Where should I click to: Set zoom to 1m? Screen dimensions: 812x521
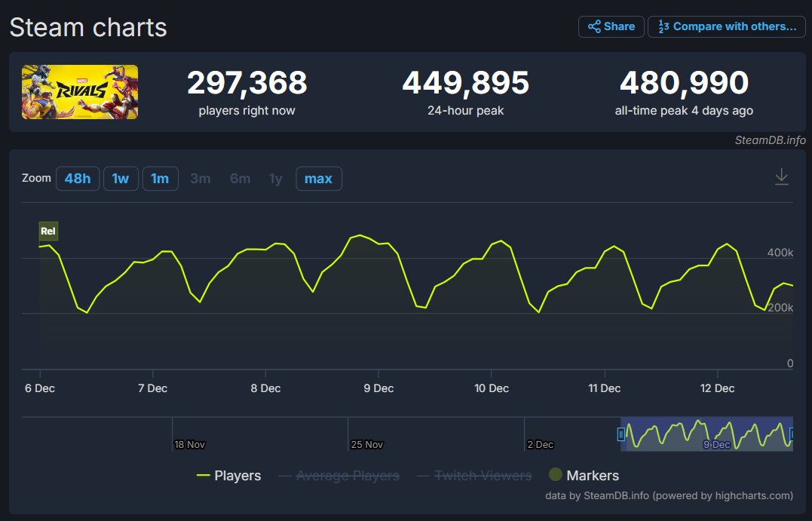click(x=160, y=179)
